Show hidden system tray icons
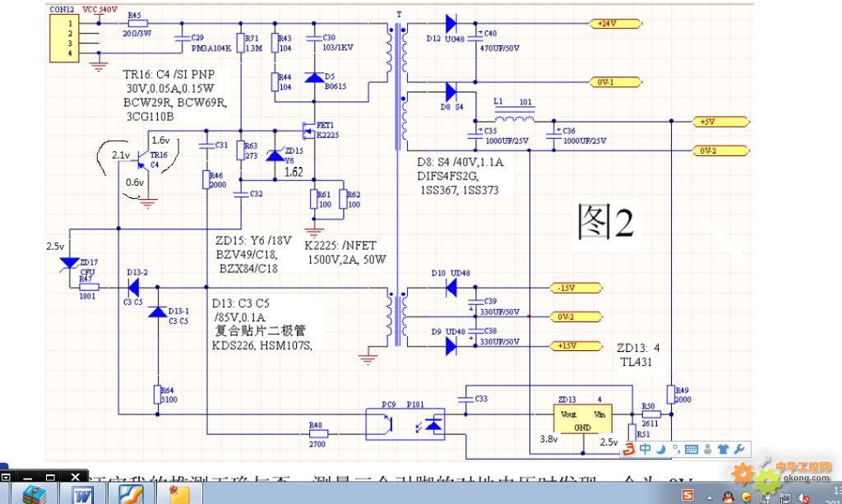Viewport: 842px width, 504px height. pos(710,497)
